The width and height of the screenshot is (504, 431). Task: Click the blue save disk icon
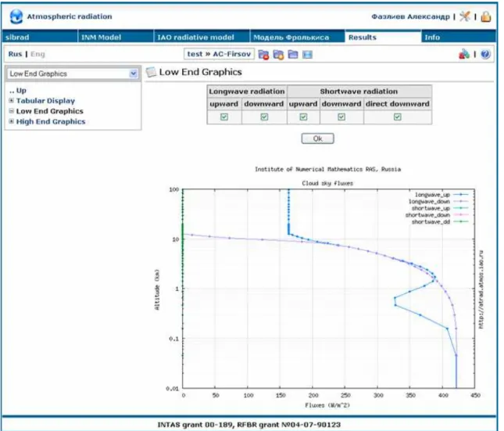tap(307, 55)
